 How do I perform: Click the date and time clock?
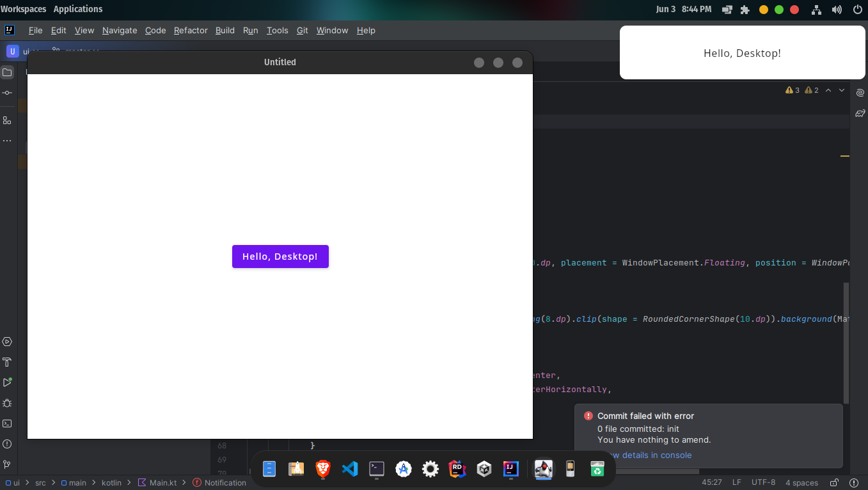tap(684, 9)
